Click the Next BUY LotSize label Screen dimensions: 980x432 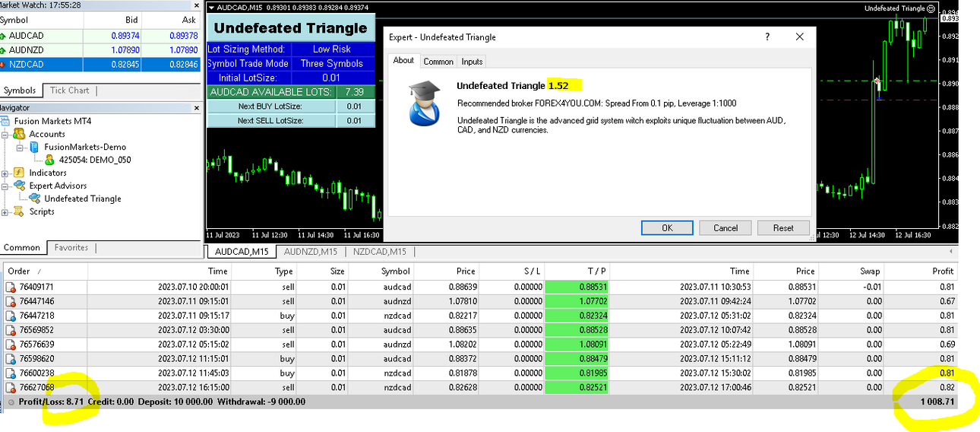click(270, 106)
